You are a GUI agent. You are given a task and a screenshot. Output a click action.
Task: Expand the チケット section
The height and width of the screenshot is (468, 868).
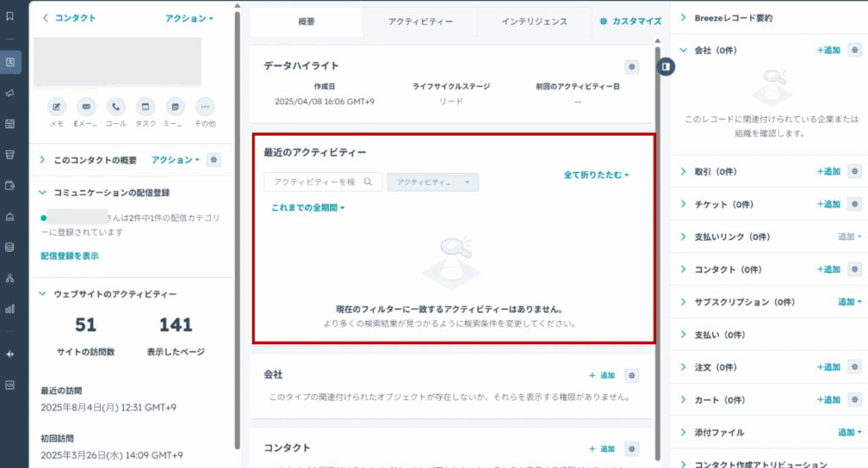click(x=684, y=204)
